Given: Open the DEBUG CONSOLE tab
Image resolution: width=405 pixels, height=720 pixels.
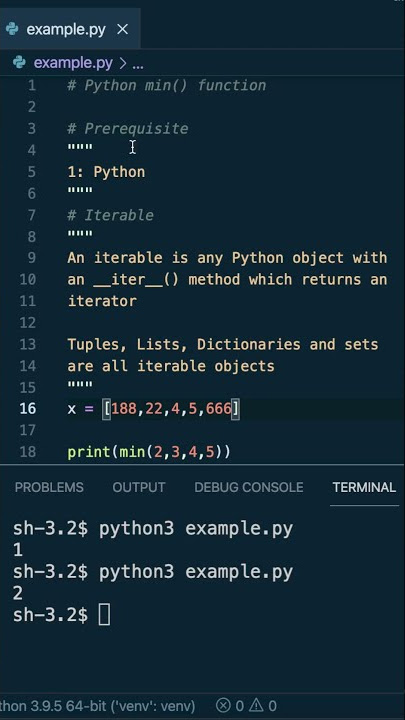Looking at the screenshot, I should click(x=248, y=487).
